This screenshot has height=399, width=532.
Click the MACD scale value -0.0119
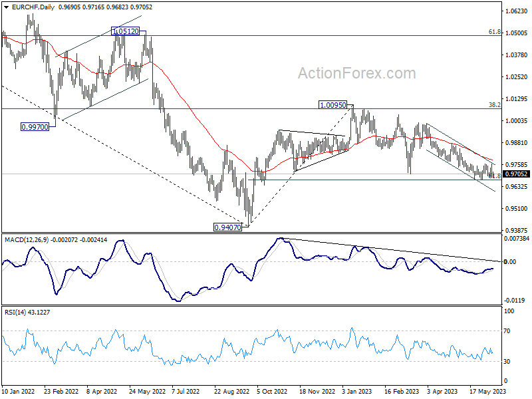tap(514, 301)
